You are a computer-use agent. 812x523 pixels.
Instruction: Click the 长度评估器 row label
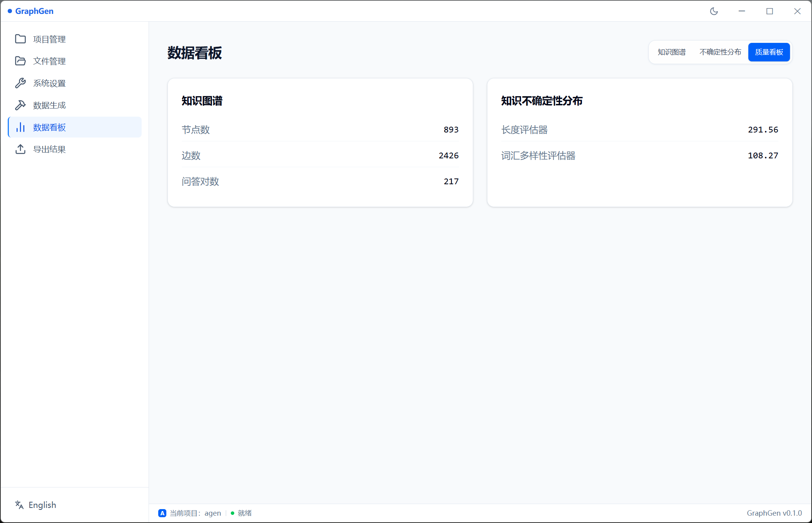point(524,130)
